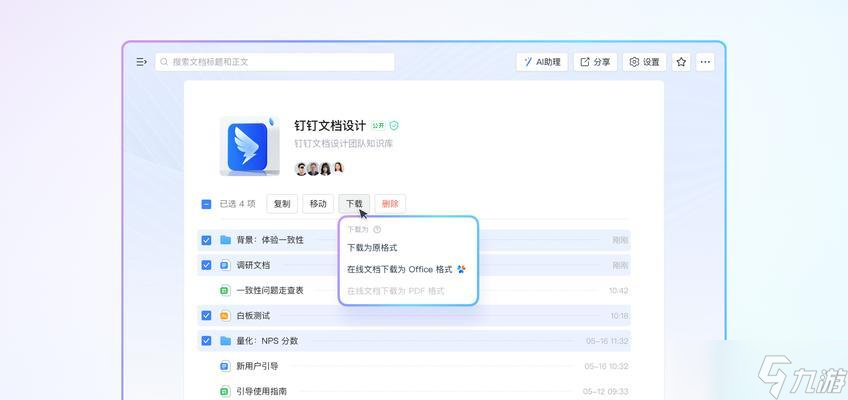Click the 一致性问题走查表 spreadsheet icon
Viewport: 848px width, 400px height.
[x=226, y=290]
